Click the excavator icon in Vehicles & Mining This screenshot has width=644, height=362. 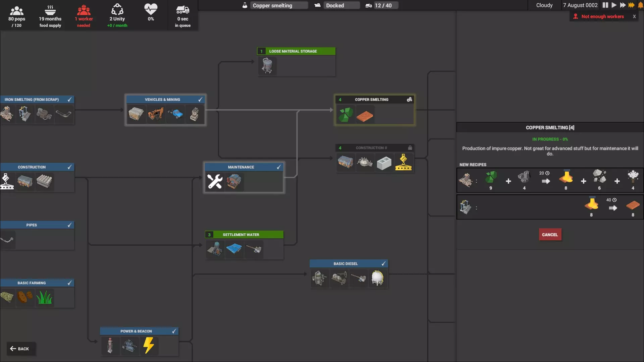tap(156, 114)
